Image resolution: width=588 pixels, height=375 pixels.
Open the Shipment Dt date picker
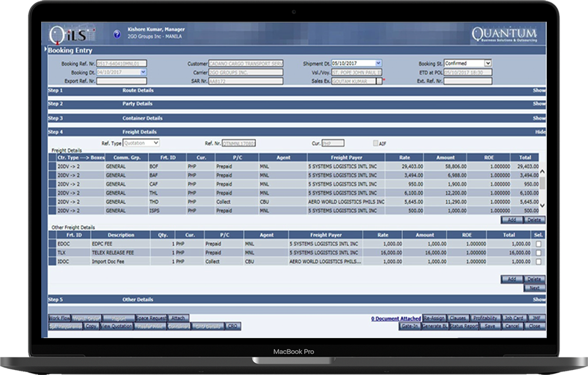(378, 63)
